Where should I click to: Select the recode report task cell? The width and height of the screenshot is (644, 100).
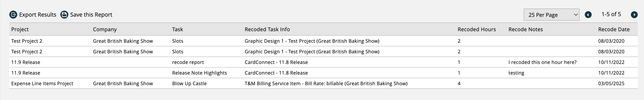pyautogui.click(x=188, y=62)
